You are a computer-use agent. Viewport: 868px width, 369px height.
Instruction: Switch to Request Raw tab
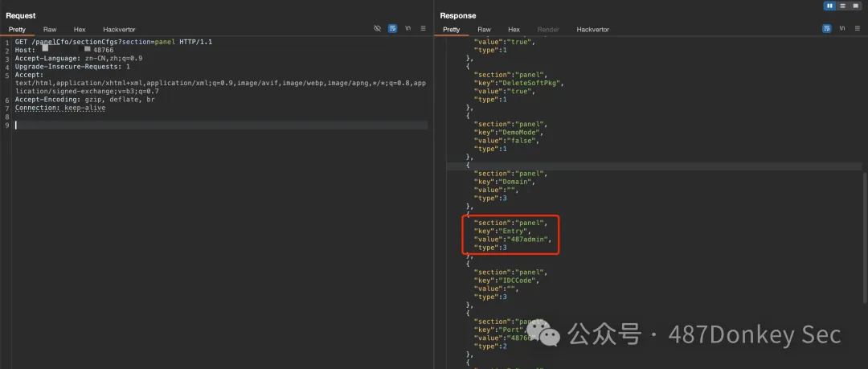50,29
